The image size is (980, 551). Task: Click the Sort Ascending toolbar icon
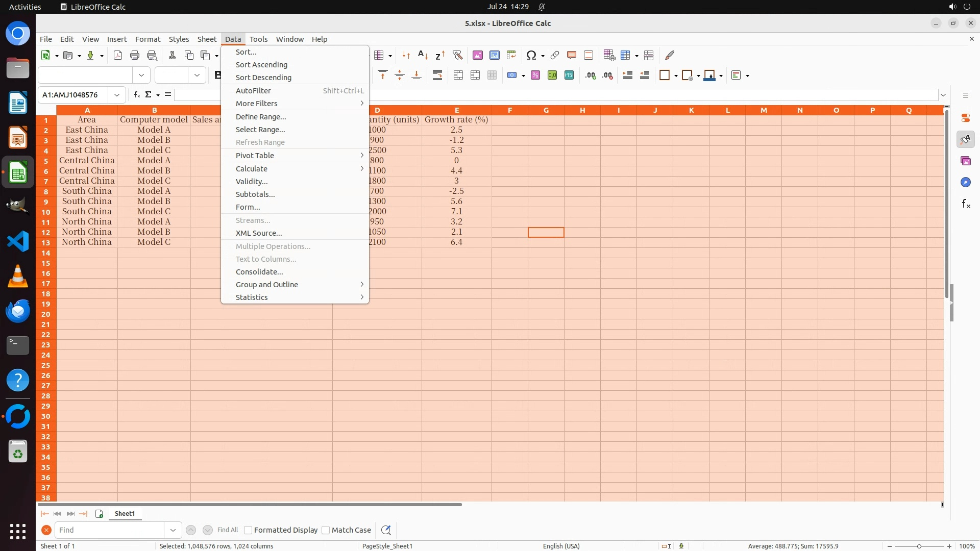click(x=423, y=55)
